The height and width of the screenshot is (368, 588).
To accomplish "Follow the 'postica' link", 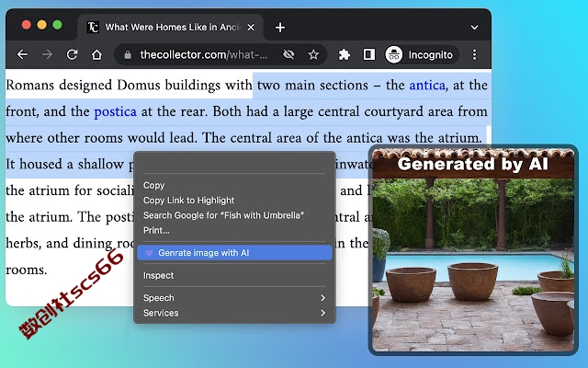I will [115, 112].
